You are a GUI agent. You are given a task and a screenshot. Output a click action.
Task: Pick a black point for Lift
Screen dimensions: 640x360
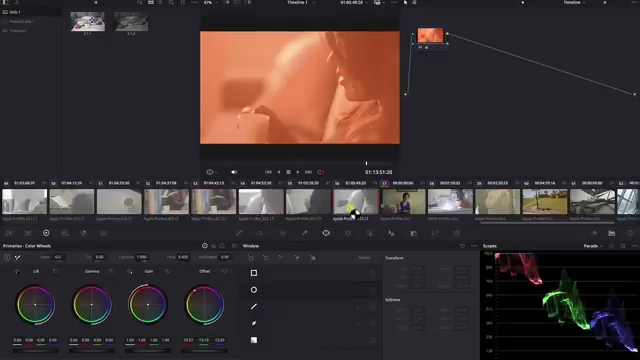17,271
